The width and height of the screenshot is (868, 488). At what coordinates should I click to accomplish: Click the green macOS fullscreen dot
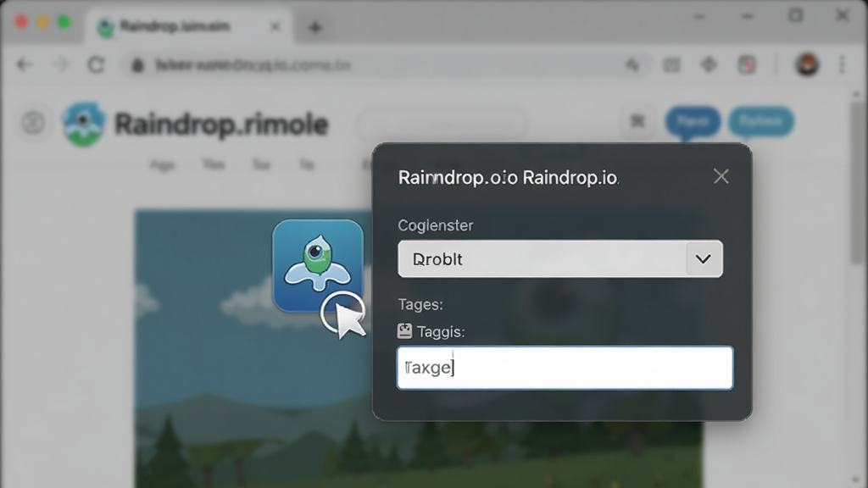64,23
